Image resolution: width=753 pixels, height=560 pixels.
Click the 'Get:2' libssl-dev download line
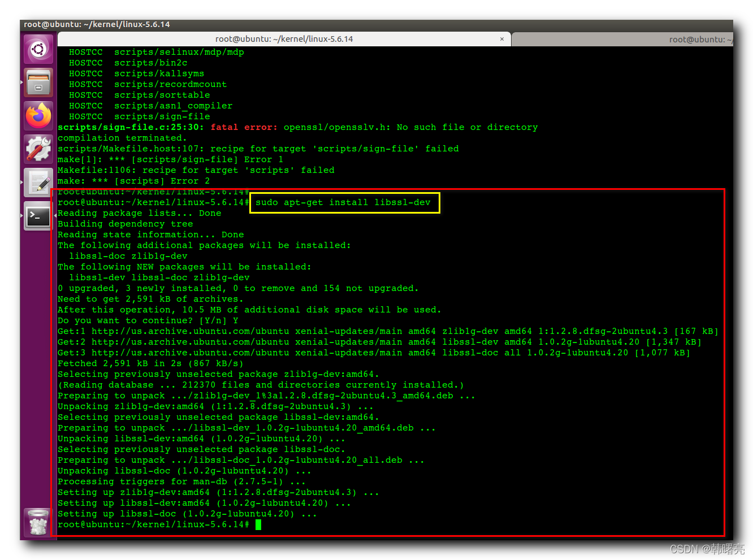379,342
